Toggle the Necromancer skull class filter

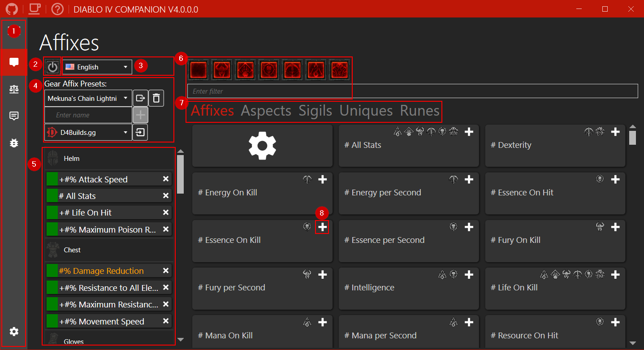click(x=269, y=70)
